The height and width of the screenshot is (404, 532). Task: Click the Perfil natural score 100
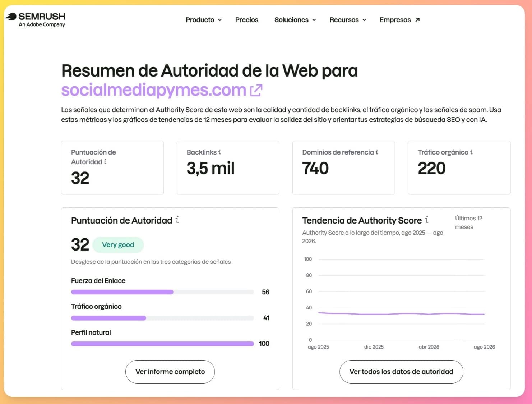click(x=264, y=344)
